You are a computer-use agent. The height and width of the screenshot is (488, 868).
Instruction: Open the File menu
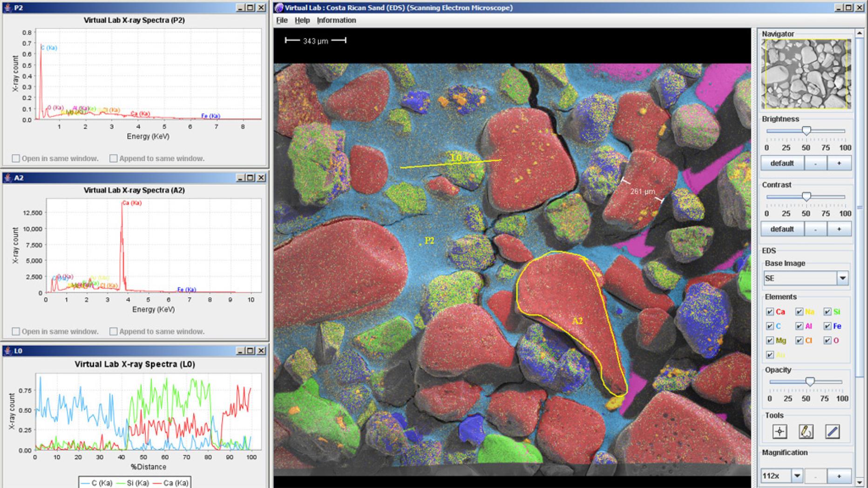point(282,20)
